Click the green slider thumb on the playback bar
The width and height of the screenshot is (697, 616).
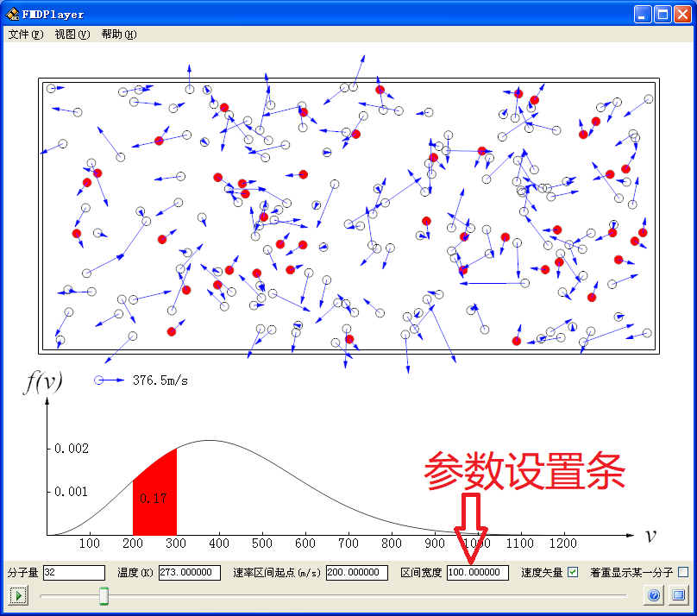coord(104,596)
